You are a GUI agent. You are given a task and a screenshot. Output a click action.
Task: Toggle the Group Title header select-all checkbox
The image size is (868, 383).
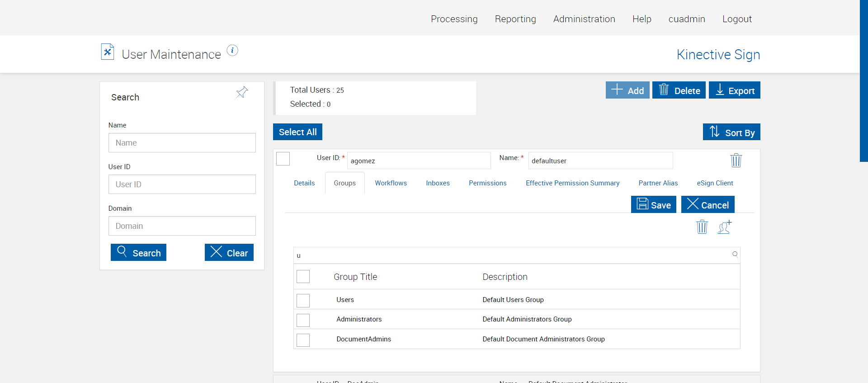point(303,276)
